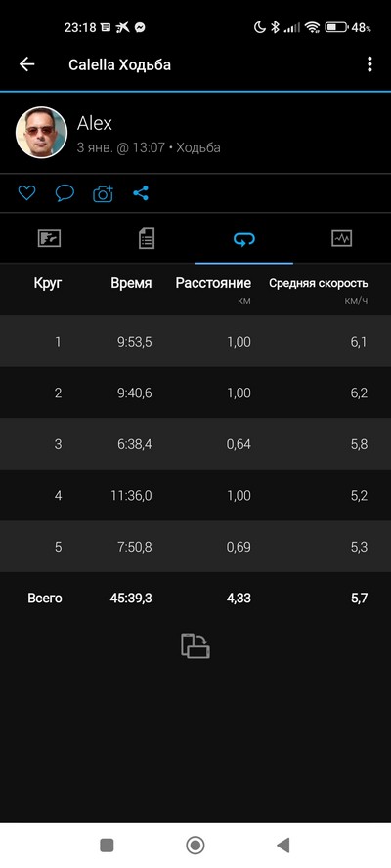Viewport: 391px width, 868px height.
Task: Tap Android back triangle button
Action: pyautogui.click(x=283, y=845)
